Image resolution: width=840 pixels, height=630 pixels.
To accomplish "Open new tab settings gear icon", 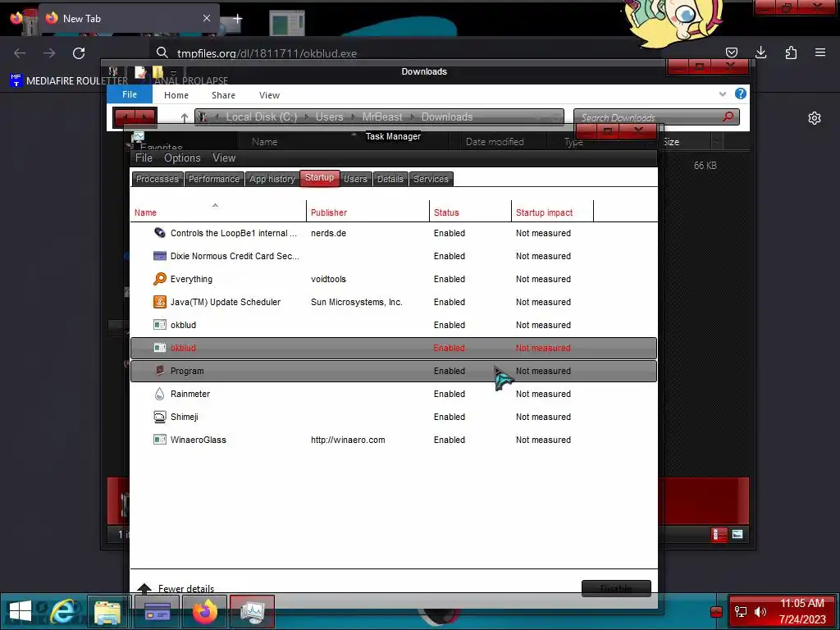I will pos(815,118).
